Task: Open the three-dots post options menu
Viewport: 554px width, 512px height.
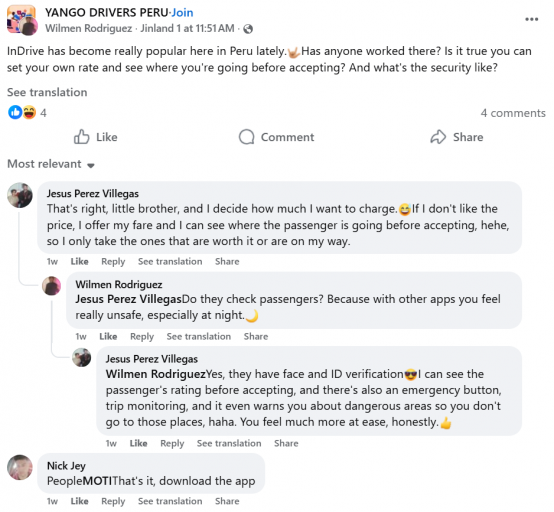Action: click(x=531, y=19)
